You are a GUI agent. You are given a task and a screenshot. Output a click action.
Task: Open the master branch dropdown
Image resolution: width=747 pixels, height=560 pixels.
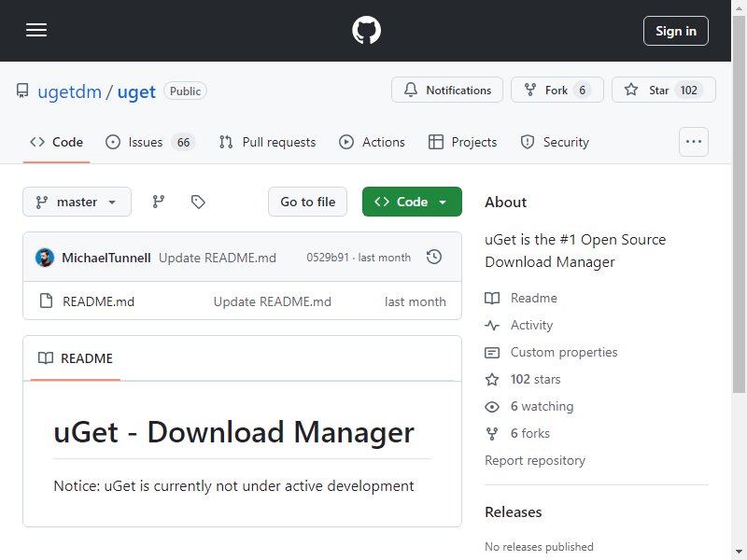point(77,202)
